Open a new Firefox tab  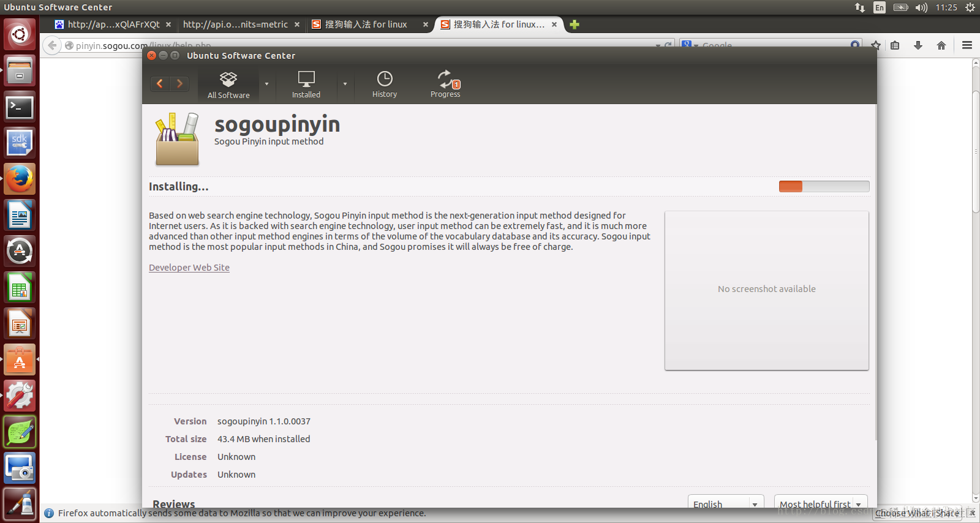575,24
